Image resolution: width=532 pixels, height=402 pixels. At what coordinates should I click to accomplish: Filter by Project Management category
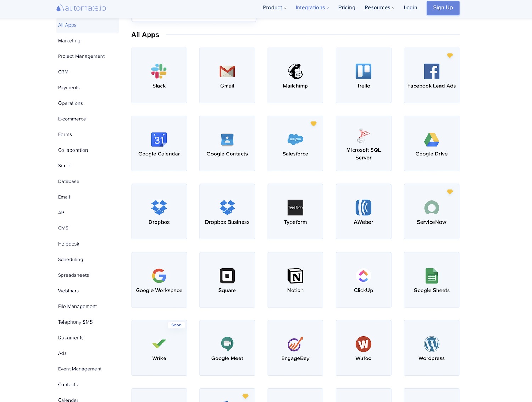coord(81,56)
